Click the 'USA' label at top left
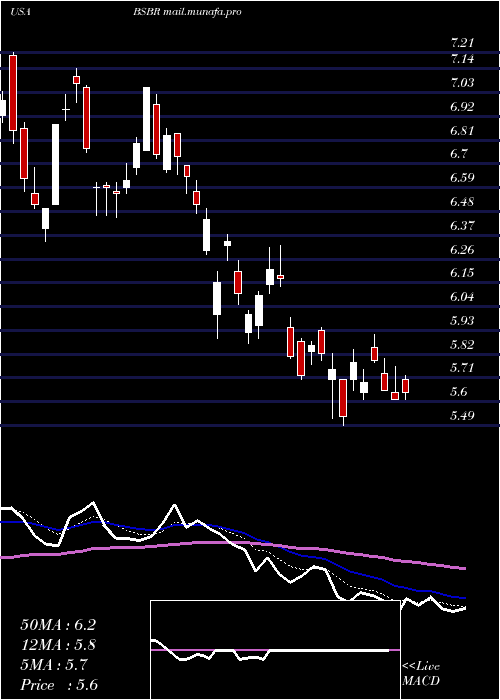500x700 pixels. (20, 12)
